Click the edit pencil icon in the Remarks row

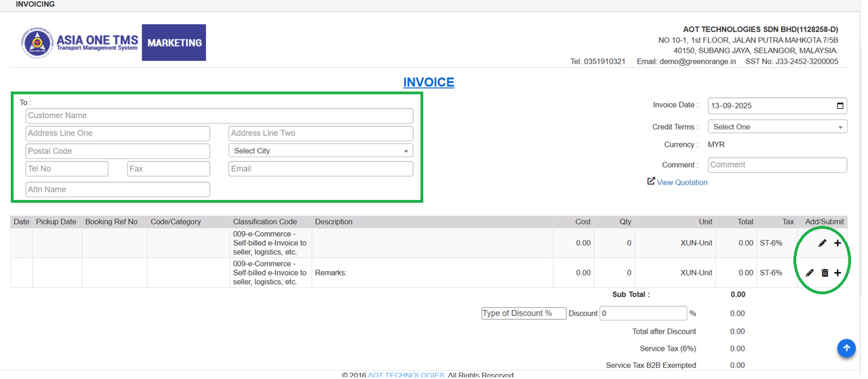(x=809, y=273)
